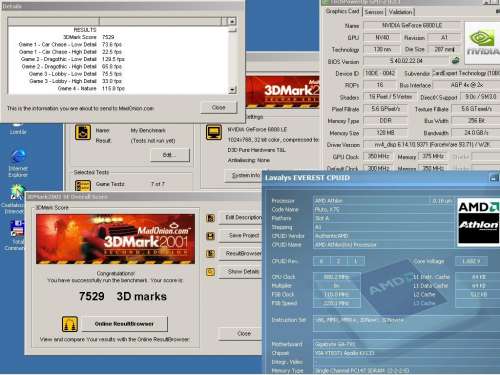Click 'Game 4 - Nature' results row
The height and width of the screenshot is (375, 500).
tap(91, 88)
